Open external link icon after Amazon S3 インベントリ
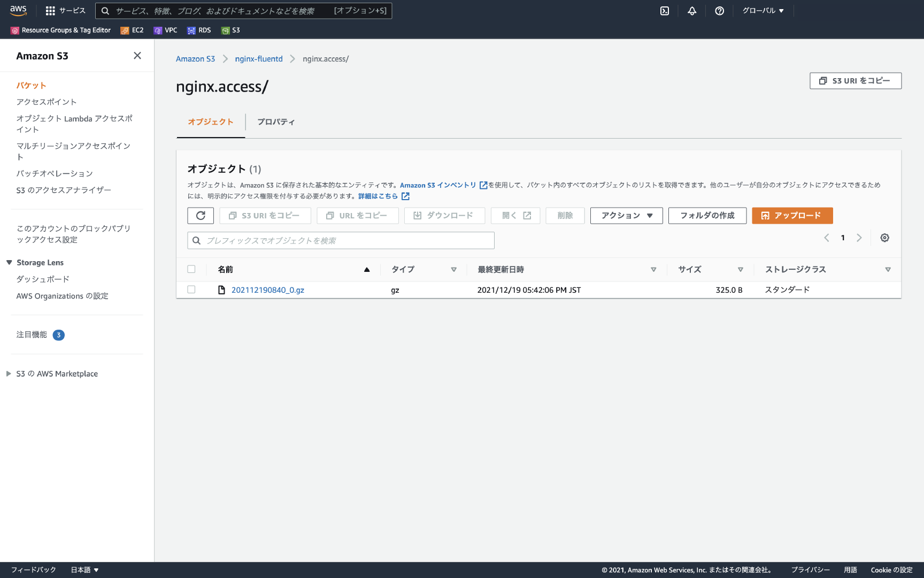The width and height of the screenshot is (924, 578). [x=483, y=185]
